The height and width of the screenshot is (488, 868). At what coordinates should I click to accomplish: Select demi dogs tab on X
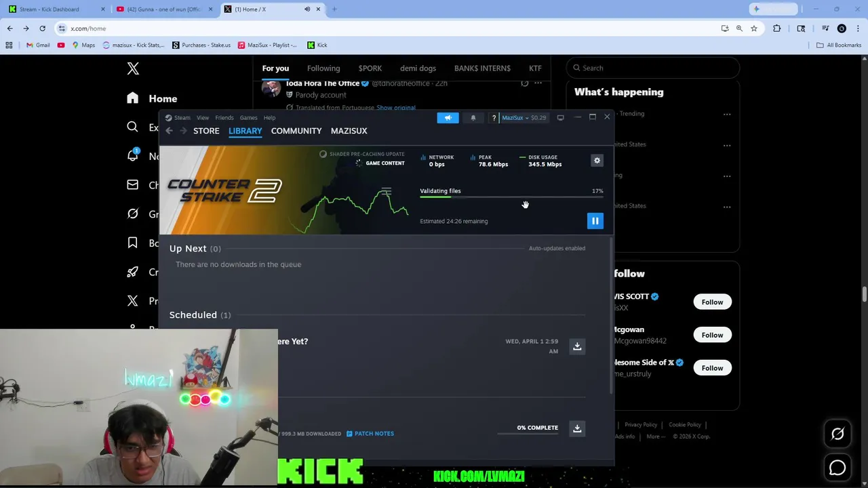[x=418, y=68]
